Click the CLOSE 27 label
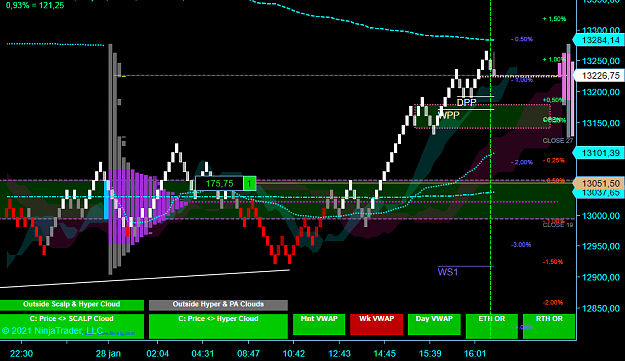Screen dimensions: 625x361 click(x=557, y=141)
